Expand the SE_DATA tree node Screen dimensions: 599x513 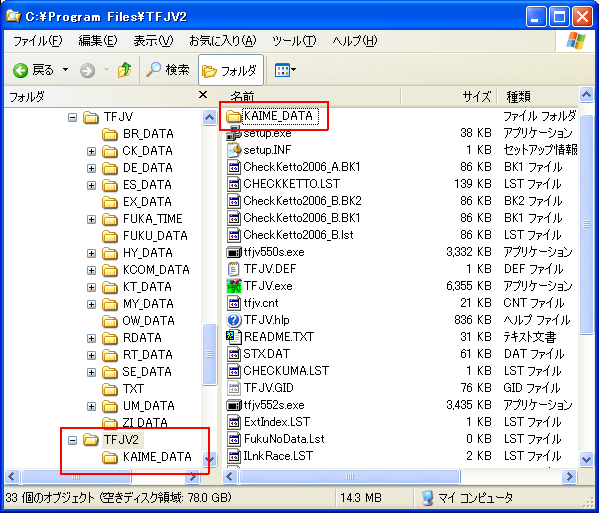tap(91, 372)
